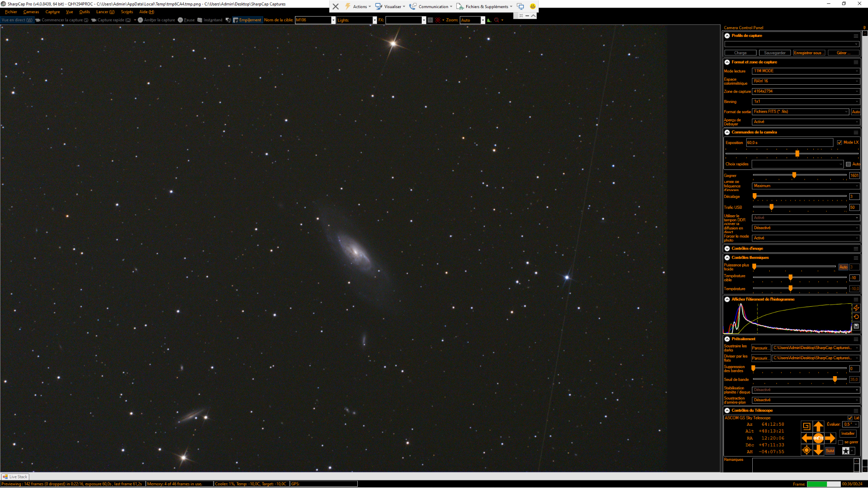This screenshot has height=488, width=868.
Task: Open the Mode lecture dropdown (11M MODE)
Action: (x=806, y=71)
